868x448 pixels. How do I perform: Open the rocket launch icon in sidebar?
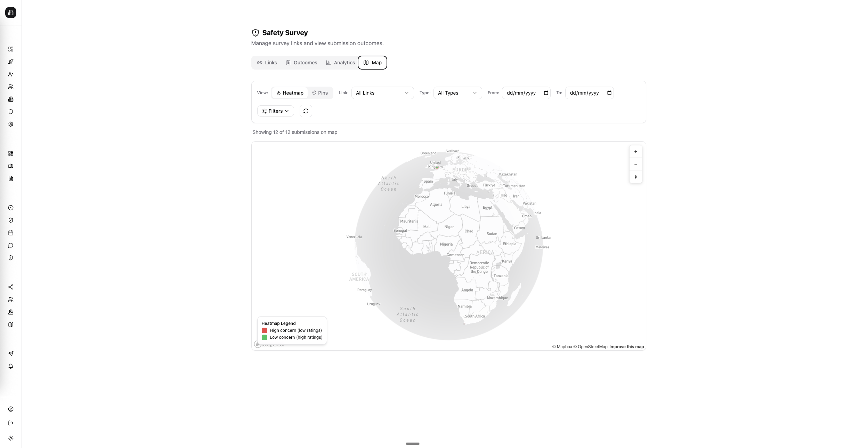11,61
